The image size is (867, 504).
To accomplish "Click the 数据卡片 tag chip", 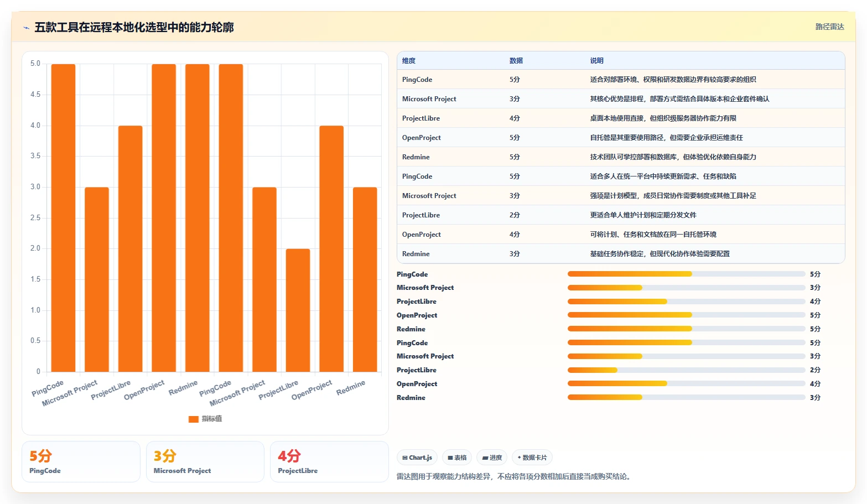I will pyautogui.click(x=532, y=458).
